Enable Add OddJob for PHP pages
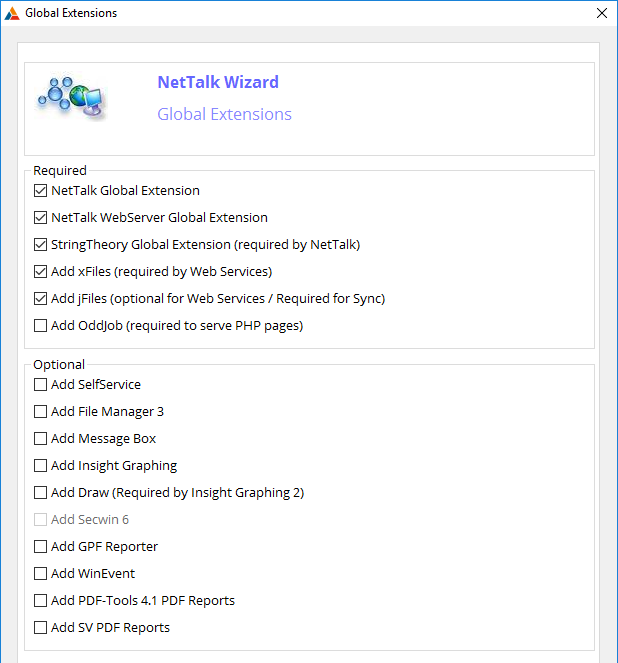This screenshot has height=663, width=618. coord(40,326)
